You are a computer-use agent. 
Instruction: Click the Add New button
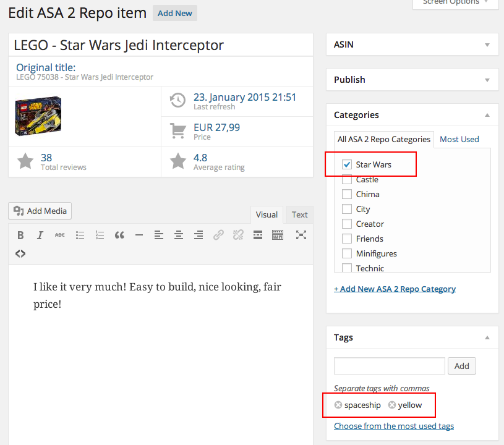174,12
